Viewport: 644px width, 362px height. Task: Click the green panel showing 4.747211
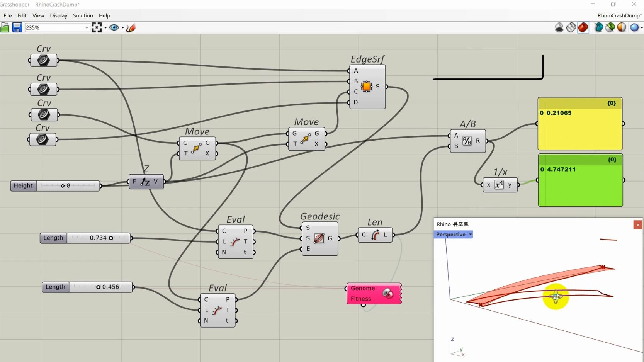point(580,180)
